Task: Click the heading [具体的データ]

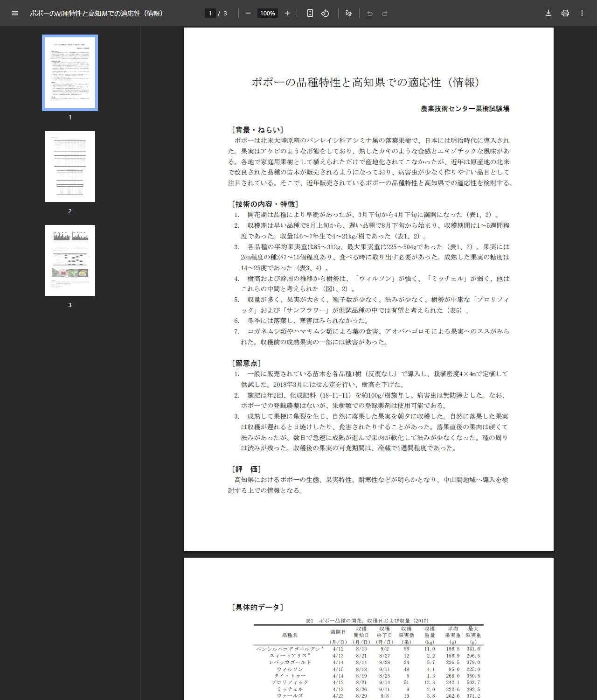Action: (257, 607)
